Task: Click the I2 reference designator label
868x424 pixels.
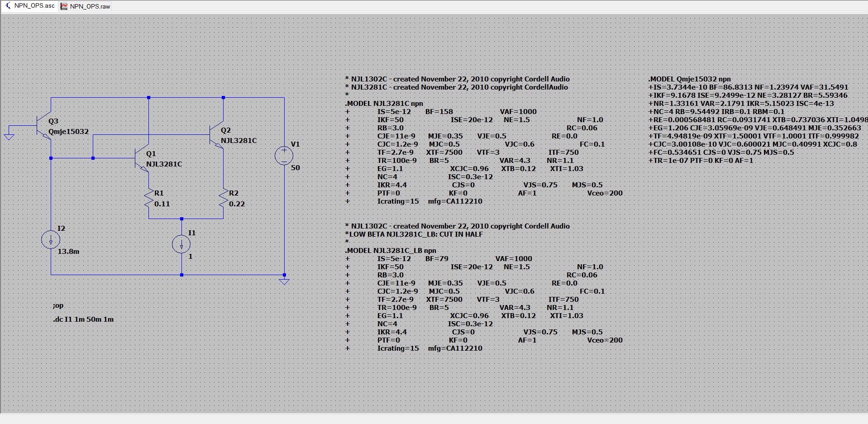Action: pyautogui.click(x=61, y=229)
